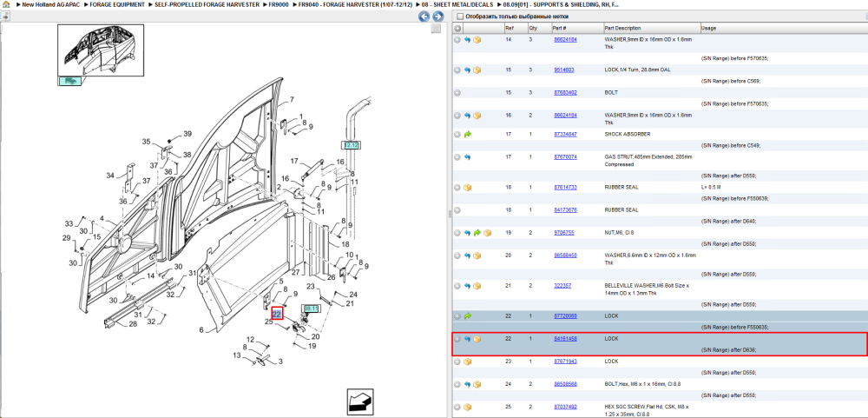Click box icon for RUBBER SEAL 87614733

(467, 188)
